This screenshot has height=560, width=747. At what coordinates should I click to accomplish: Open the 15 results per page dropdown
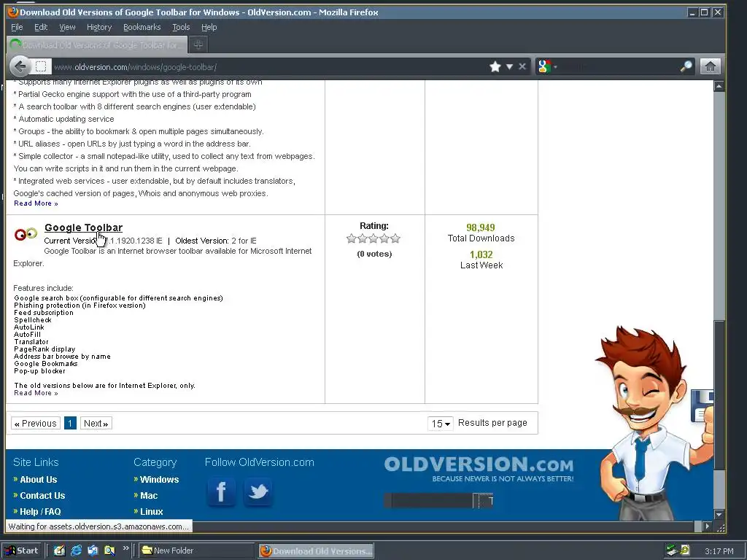coord(440,424)
